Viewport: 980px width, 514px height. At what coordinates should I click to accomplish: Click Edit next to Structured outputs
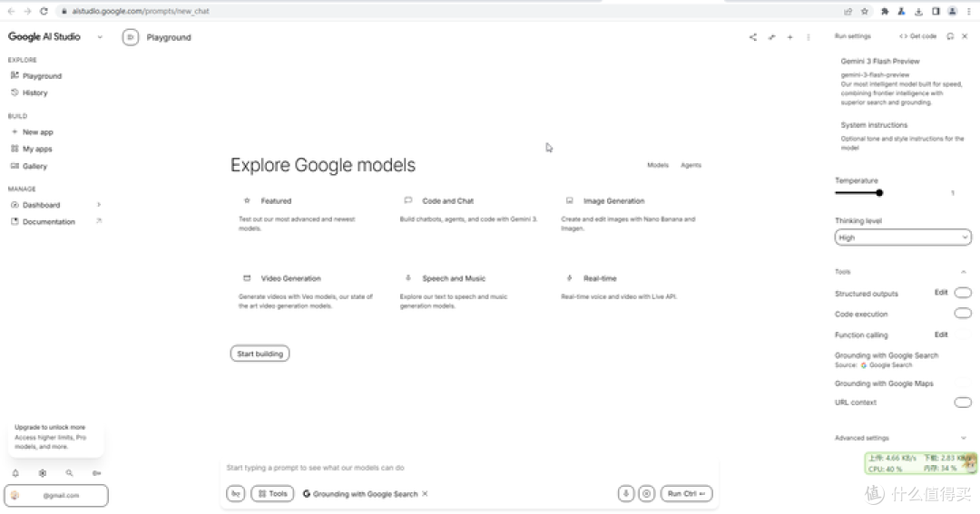point(941,292)
